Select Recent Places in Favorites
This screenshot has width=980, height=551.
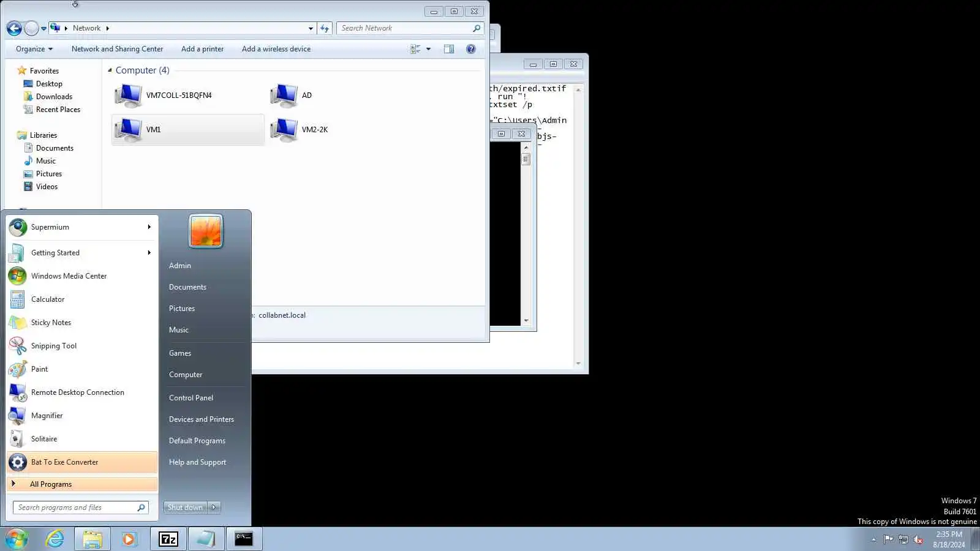(x=58, y=110)
